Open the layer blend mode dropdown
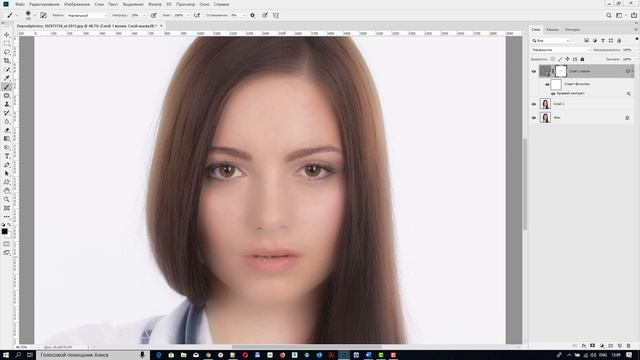The width and height of the screenshot is (640, 360). [x=561, y=50]
